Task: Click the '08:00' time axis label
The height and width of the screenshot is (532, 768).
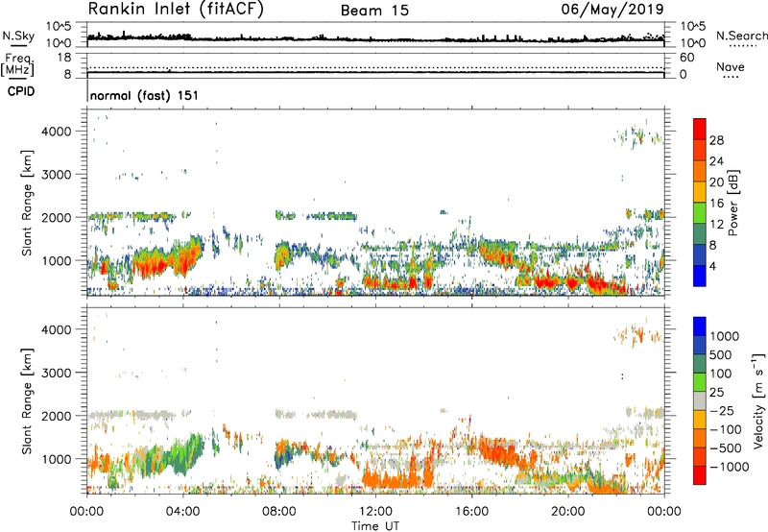Action: tap(279, 512)
